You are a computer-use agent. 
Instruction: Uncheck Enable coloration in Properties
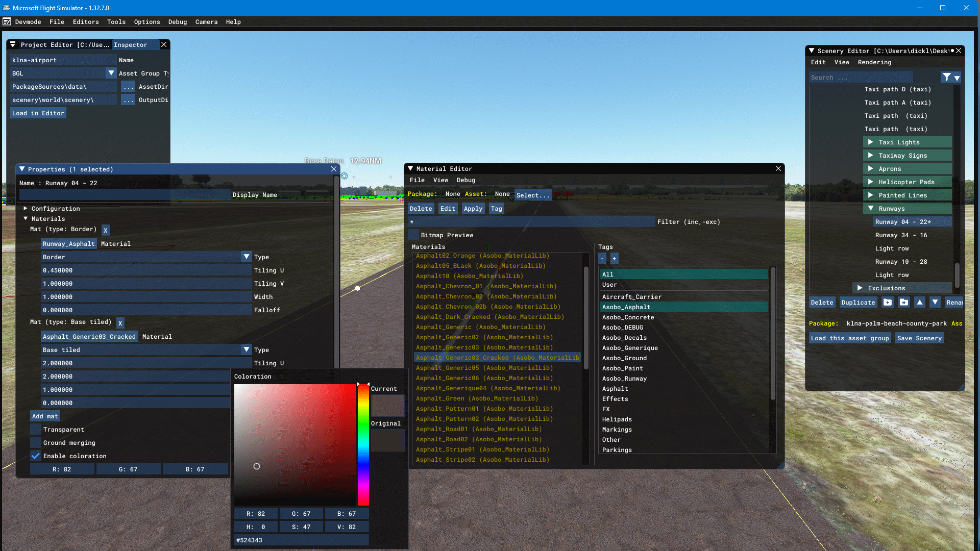pos(35,456)
